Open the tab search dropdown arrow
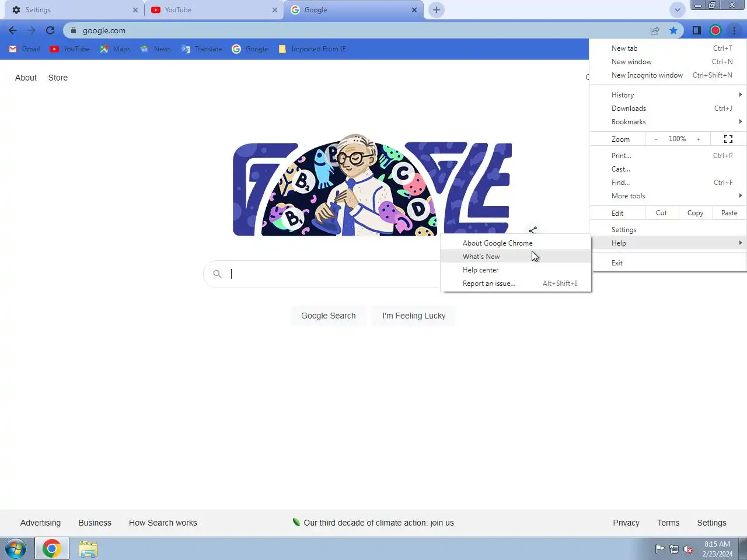Image resolution: width=747 pixels, height=560 pixels. (677, 10)
